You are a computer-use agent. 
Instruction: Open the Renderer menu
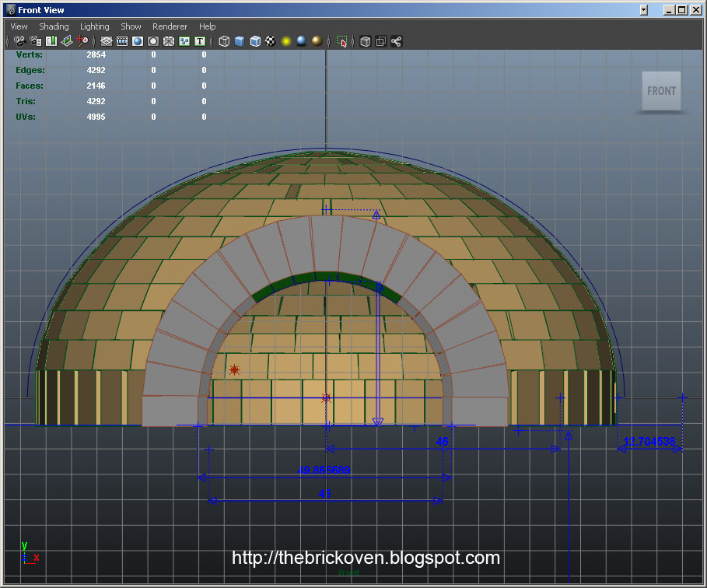coord(170,26)
